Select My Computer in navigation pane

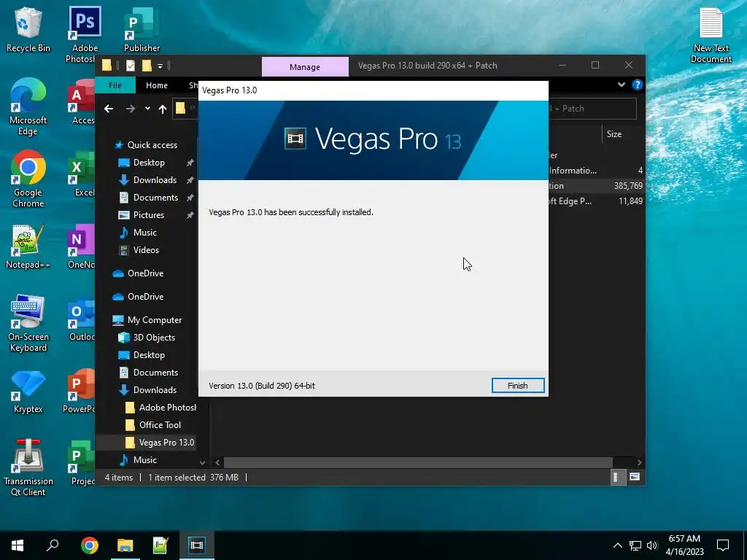147,320
